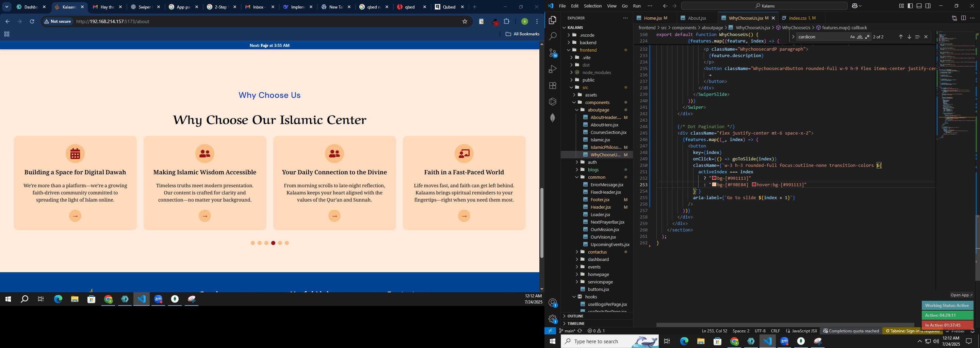Viewport: 980px width, 348px height.
Task: Expand the Replace field with the find arrow
Action: [x=793, y=37]
